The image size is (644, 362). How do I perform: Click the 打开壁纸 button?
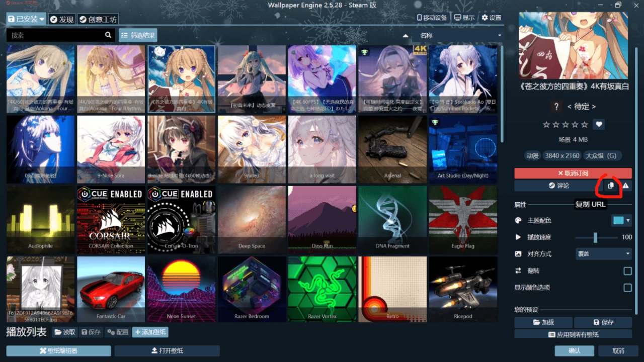pos(167,351)
